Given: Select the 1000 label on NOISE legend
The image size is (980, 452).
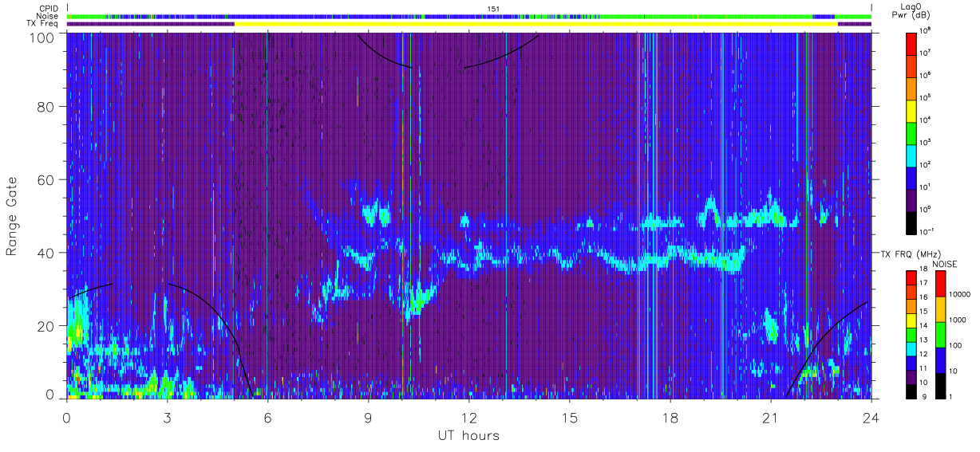Looking at the screenshot, I should tap(958, 320).
